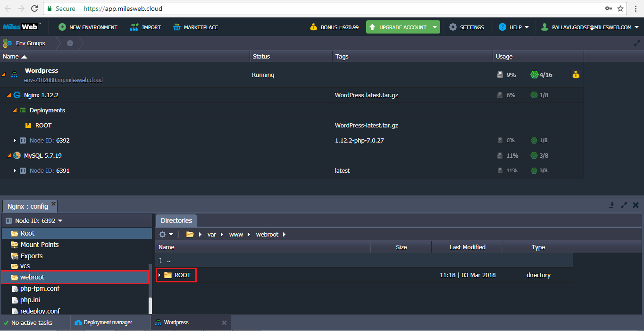Image resolution: width=644 pixels, height=331 pixels.
Task: Open the Marketplace cart icon
Action: [x=176, y=27]
